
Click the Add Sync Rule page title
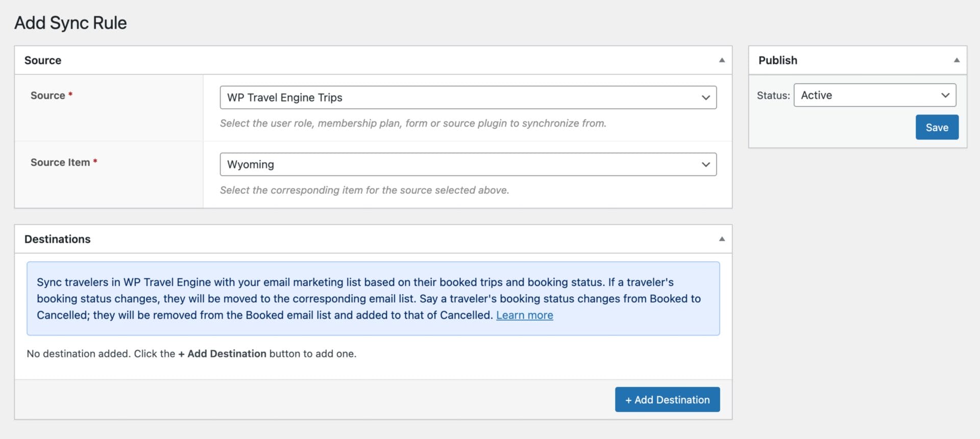tap(70, 22)
